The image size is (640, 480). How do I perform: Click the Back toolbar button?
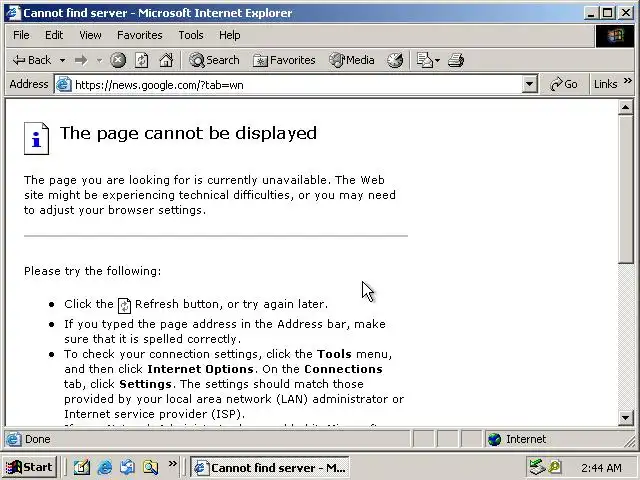tap(32, 60)
